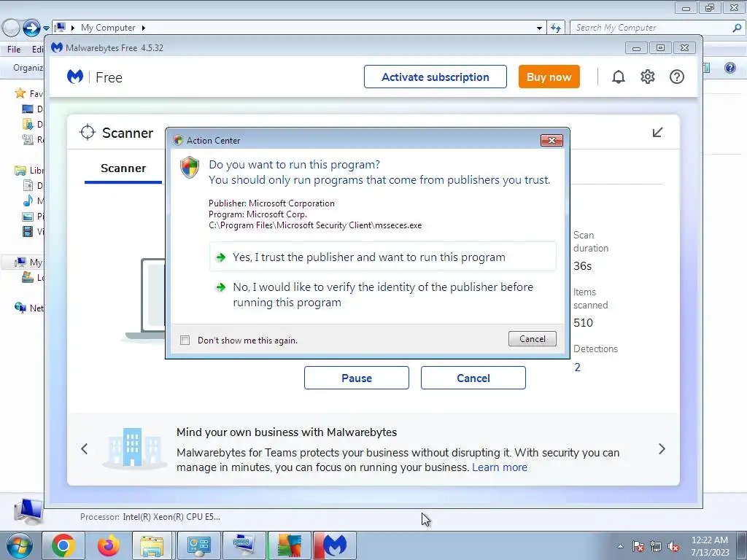Open Malwarebytes help question mark

click(x=676, y=77)
